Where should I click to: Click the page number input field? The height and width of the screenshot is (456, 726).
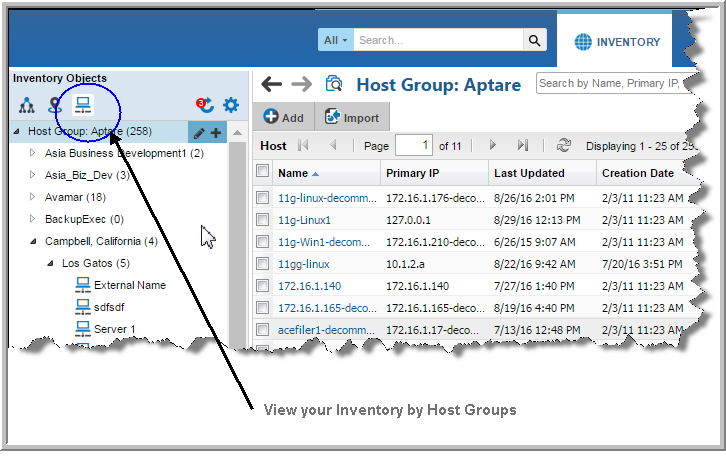tap(413, 145)
